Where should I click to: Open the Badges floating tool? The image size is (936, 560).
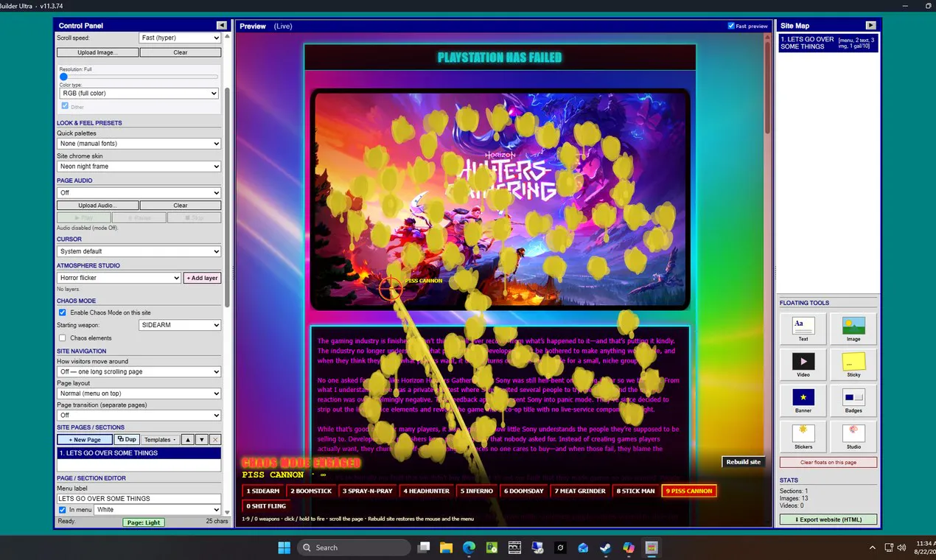[x=853, y=400]
